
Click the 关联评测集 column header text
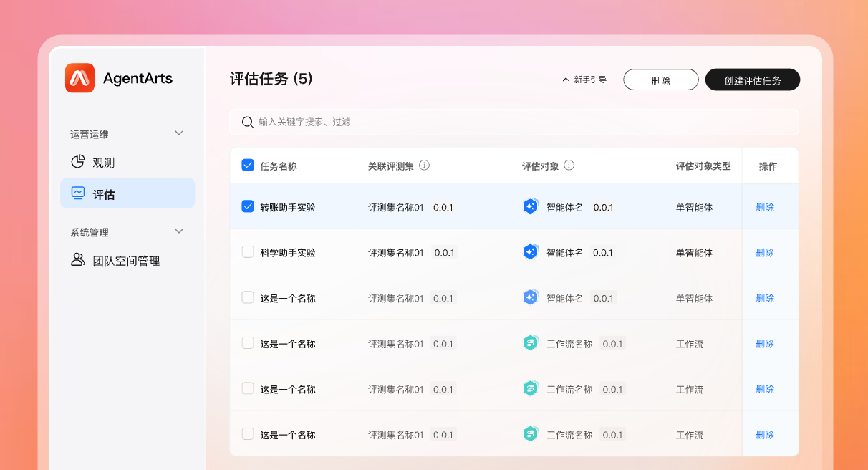coord(391,166)
